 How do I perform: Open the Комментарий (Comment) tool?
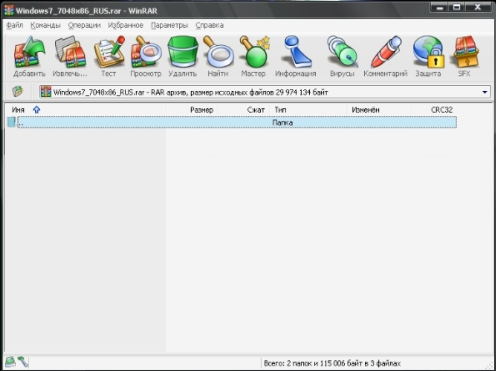[385, 56]
